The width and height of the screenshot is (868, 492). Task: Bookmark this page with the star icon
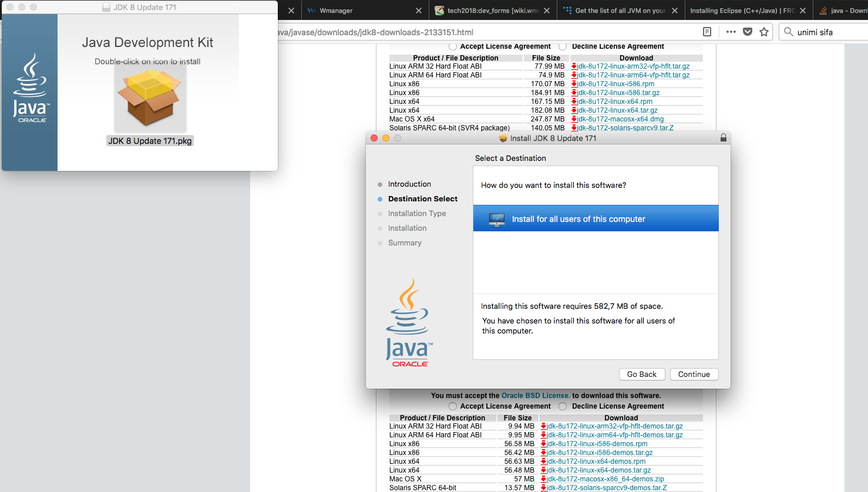click(x=764, y=32)
